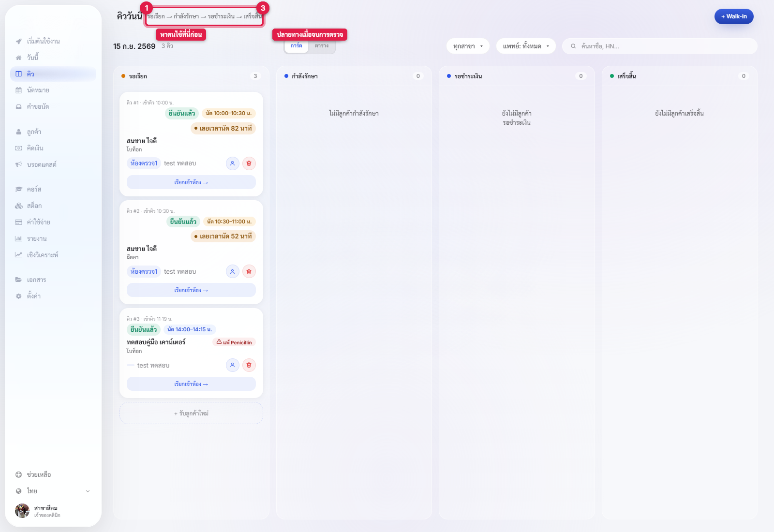Image resolution: width=774 pixels, height=532 pixels.
Task: Call queue #1 into room button
Action: click(191, 182)
